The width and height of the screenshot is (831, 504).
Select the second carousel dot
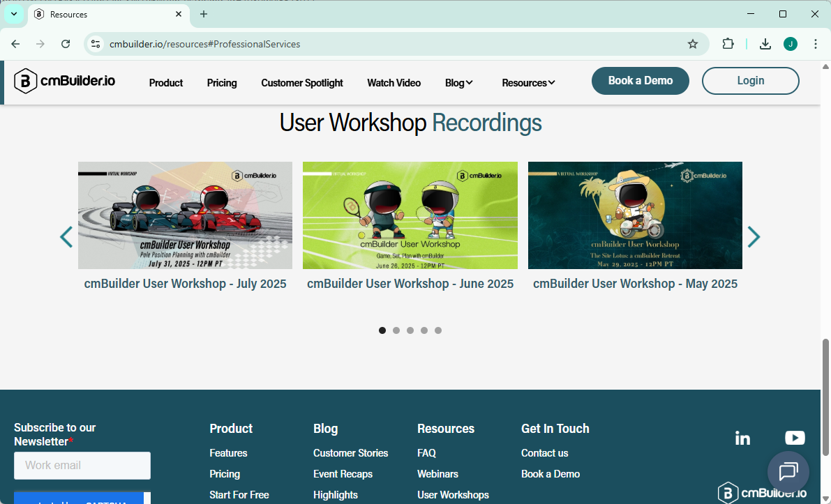tap(396, 330)
